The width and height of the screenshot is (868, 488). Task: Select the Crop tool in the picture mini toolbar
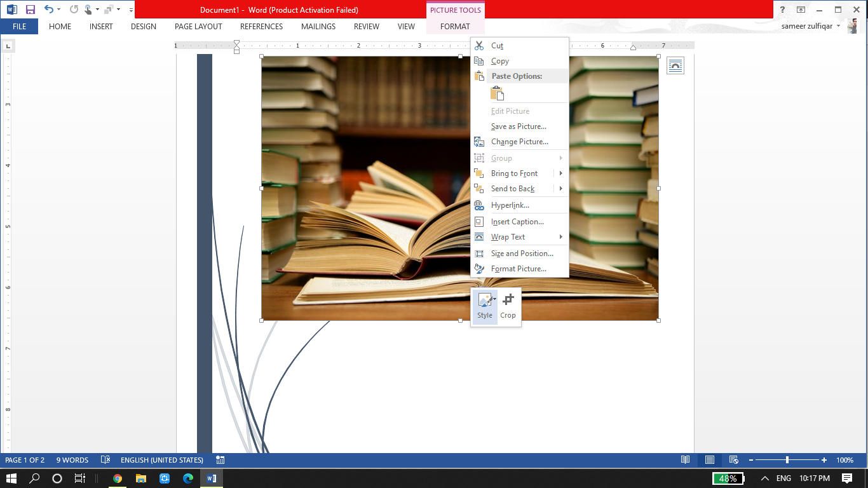508,306
